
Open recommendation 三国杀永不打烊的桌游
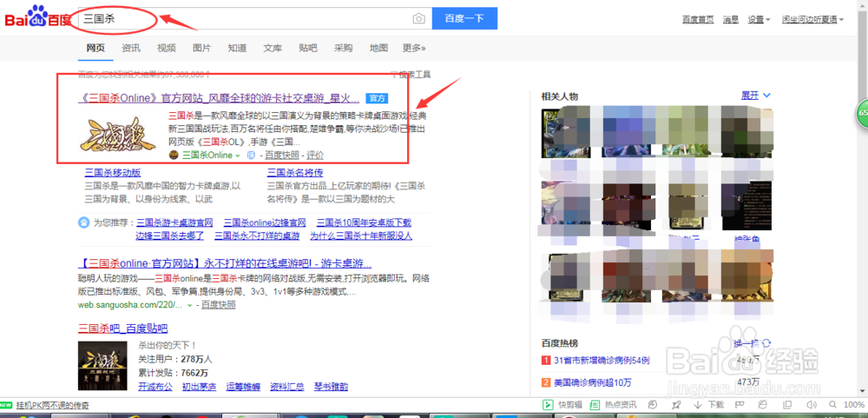(x=257, y=236)
